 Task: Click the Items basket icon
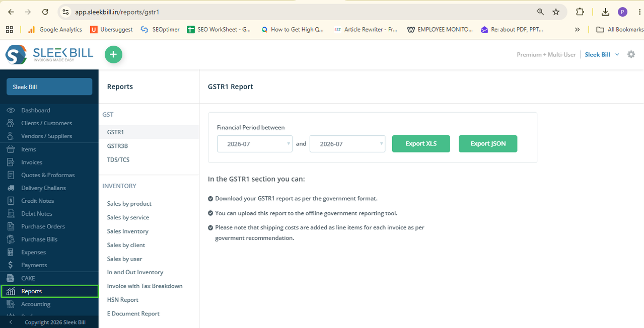click(x=11, y=149)
